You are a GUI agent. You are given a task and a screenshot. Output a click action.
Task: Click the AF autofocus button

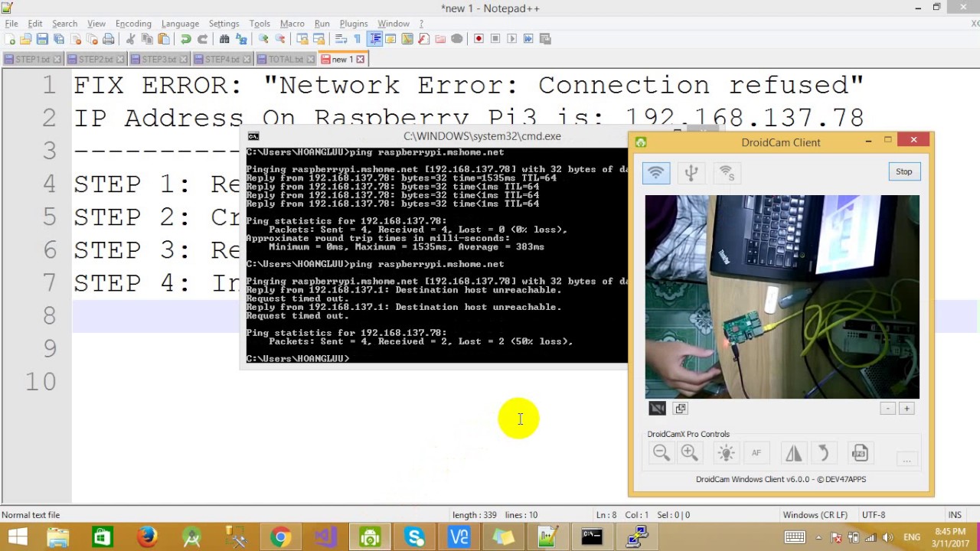pyautogui.click(x=756, y=453)
